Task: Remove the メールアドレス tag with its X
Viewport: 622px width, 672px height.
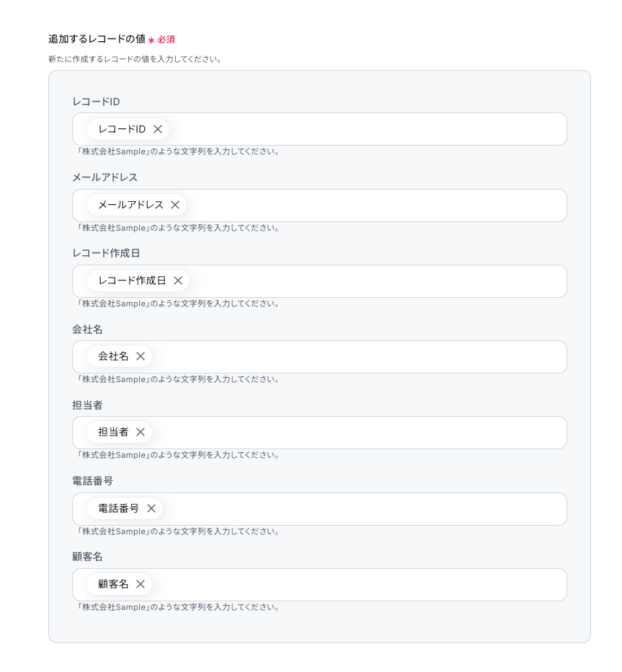Action: [174, 205]
